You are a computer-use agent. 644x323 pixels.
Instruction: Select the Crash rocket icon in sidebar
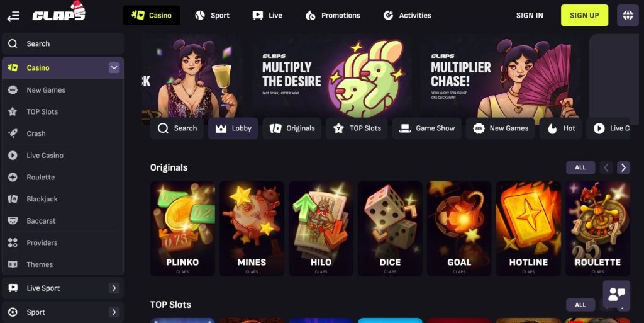tap(13, 133)
